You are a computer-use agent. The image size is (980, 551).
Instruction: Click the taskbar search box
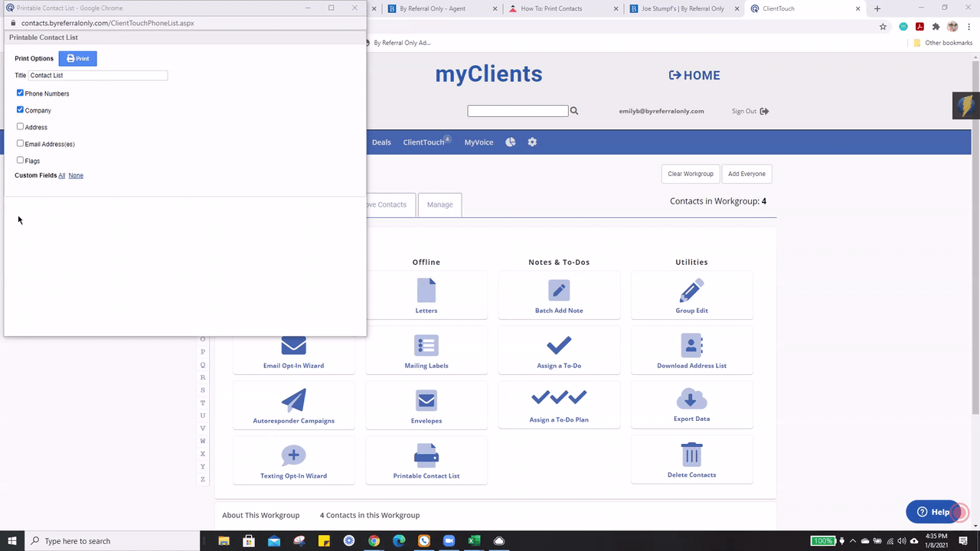click(113, 540)
